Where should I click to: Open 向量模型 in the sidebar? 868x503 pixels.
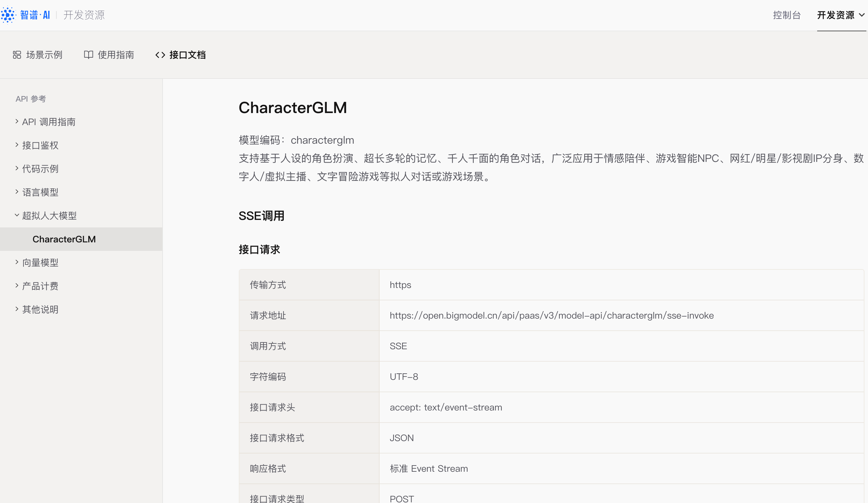click(x=40, y=263)
